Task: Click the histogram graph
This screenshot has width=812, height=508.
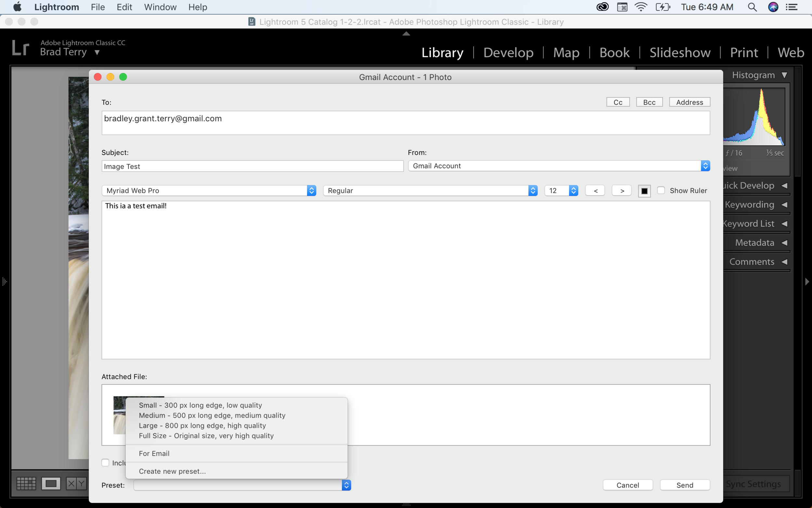Action: click(x=754, y=117)
